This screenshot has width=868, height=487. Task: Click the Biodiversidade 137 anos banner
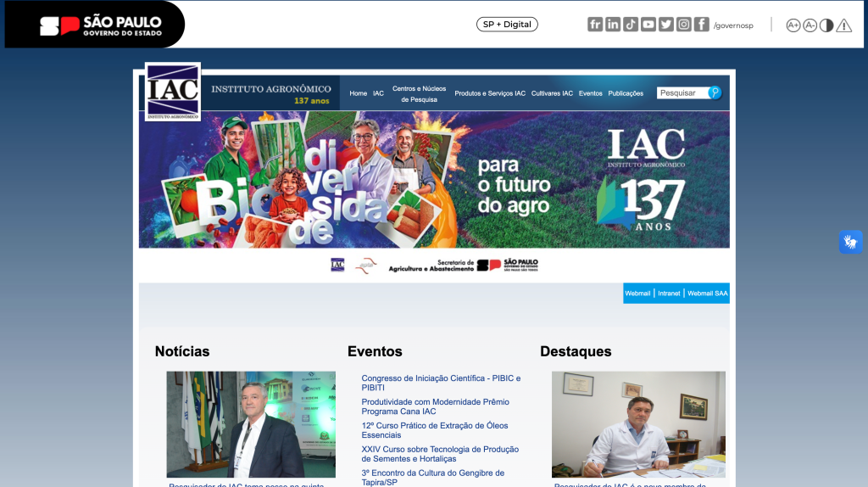tap(434, 180)
